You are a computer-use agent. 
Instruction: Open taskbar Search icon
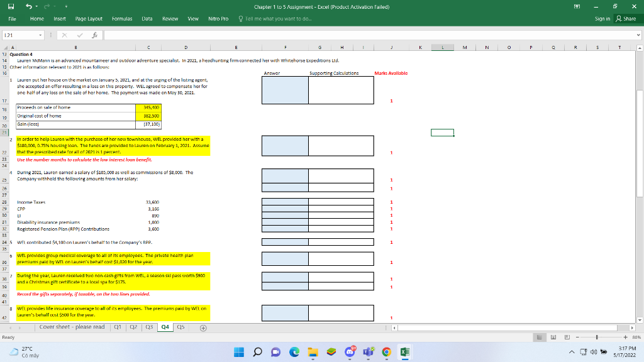click(257, 352)
